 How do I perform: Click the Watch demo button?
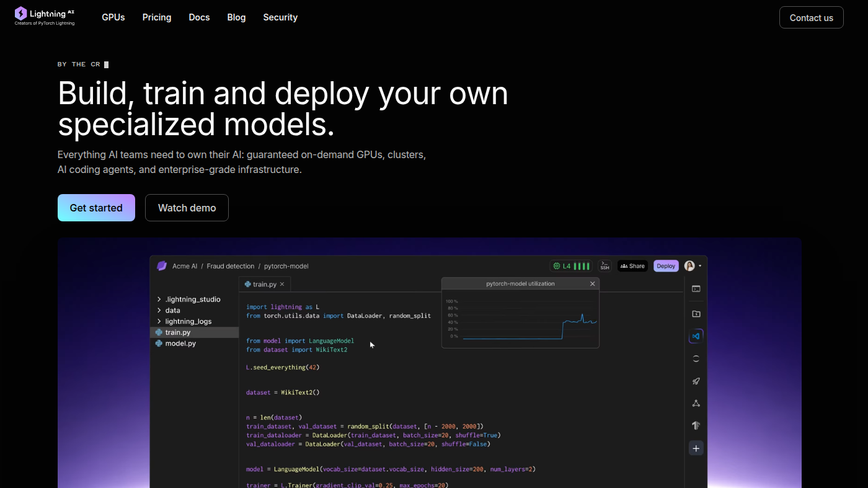187,208
